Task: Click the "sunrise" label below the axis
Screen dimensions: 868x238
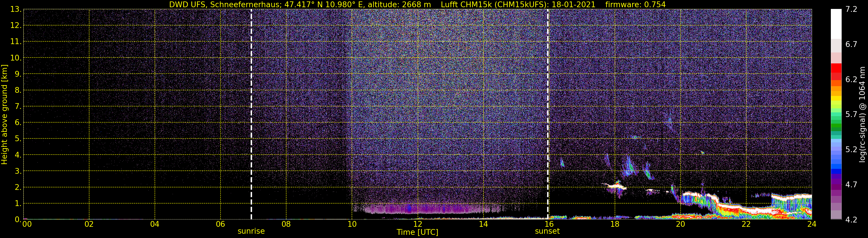Action: (x=251, y=231)
